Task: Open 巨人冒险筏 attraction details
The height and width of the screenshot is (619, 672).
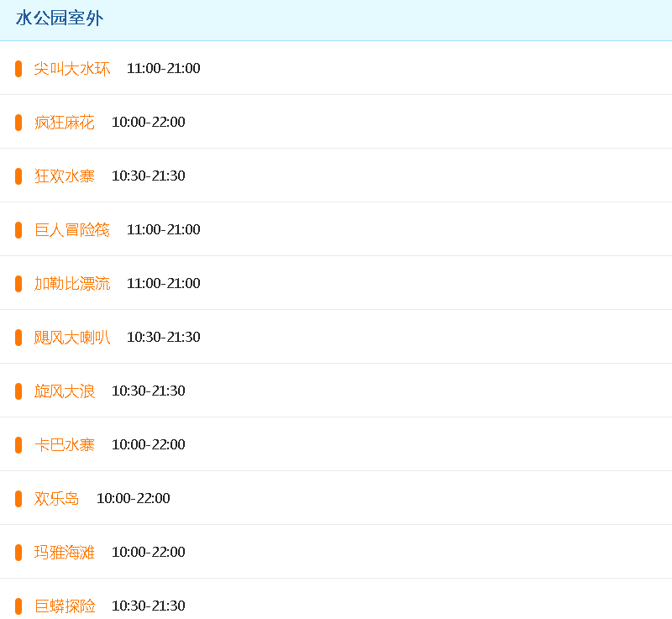Action: [x=72, y=230]
